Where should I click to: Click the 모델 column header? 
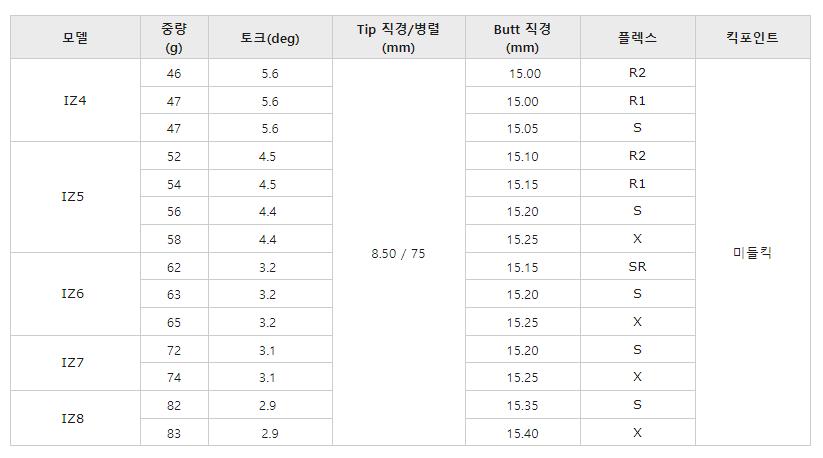pos(75,38)
